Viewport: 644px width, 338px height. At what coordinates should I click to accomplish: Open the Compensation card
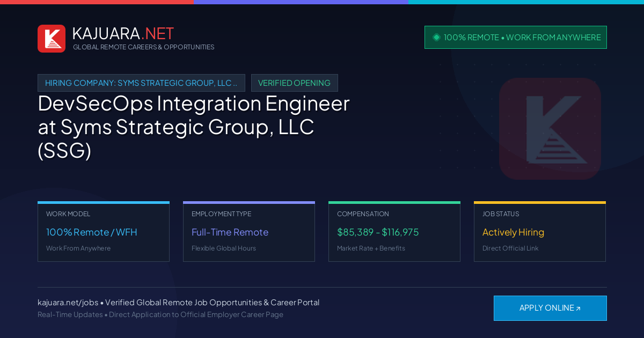click(x=394, y=232)
